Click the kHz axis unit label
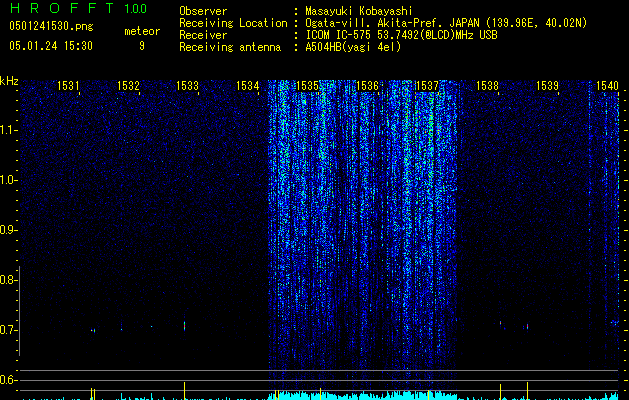This screenshot has width=629, height=400. pos(9,81)
